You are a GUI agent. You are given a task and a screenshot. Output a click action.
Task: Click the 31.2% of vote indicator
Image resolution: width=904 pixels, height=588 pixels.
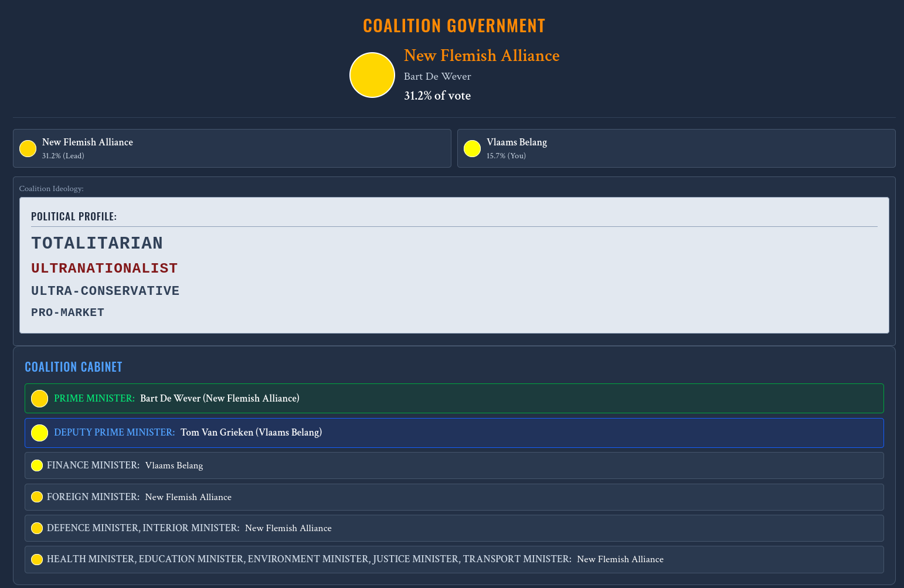437,96
